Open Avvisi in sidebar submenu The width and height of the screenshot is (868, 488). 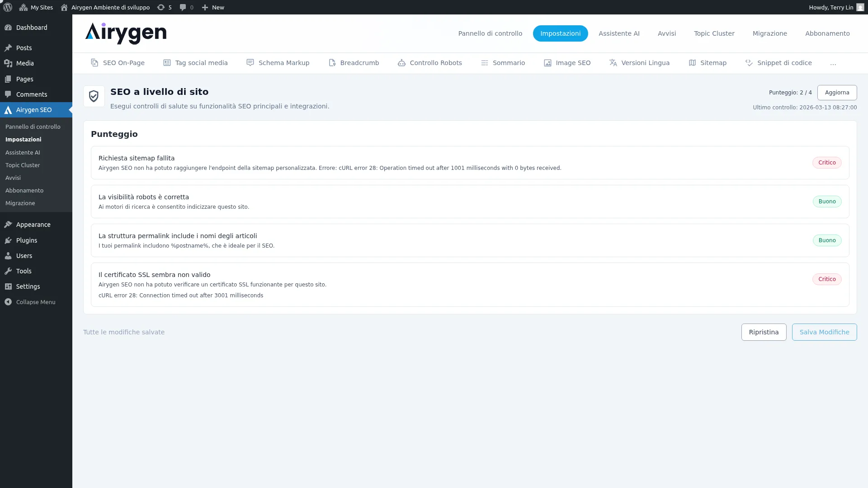[x=13, y=178]
